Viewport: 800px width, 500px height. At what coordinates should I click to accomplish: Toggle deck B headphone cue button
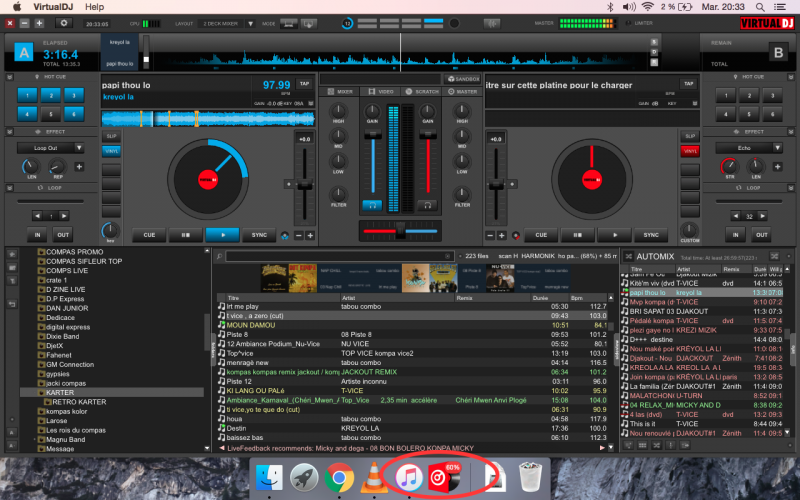(x=428, y=205)
